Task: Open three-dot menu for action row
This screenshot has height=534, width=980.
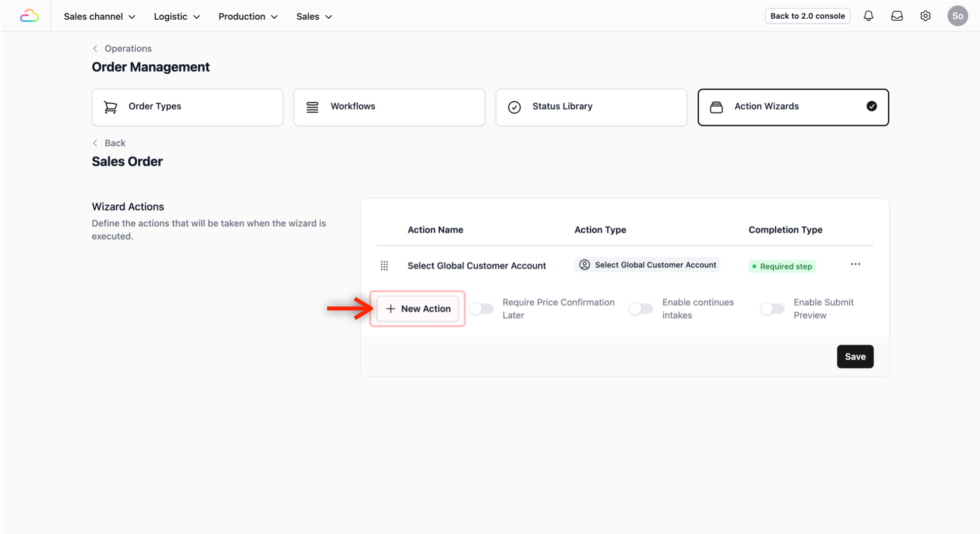Action: [x=855, y=265]
